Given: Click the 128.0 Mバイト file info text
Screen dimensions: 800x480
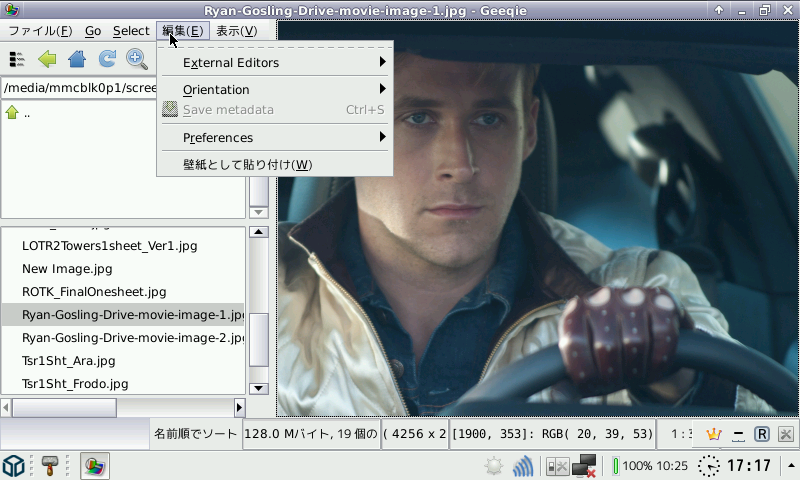Looking at the screenshot, I should pyautogui.click(x=311, y=434).
